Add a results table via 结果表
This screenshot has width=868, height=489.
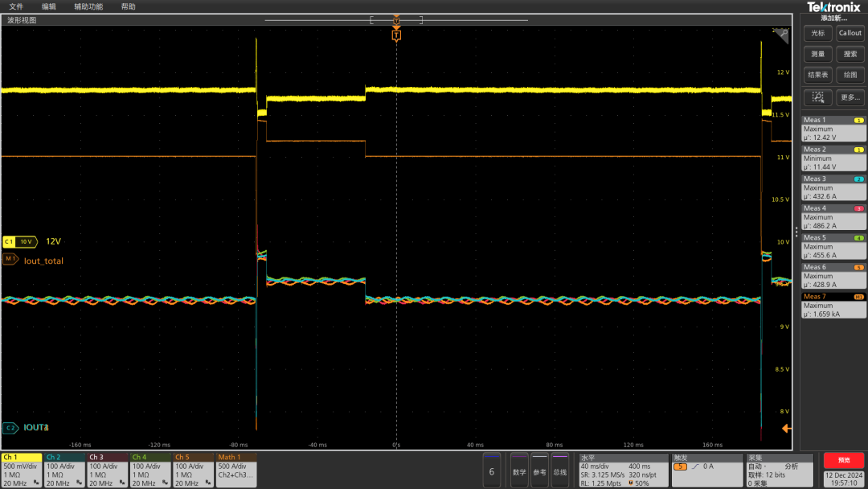817,76
